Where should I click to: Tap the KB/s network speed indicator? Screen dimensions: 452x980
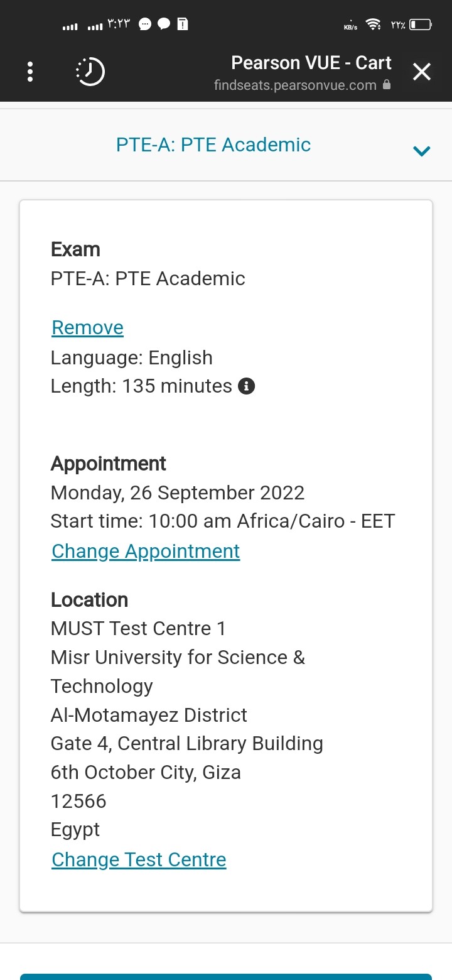(350, 26)
